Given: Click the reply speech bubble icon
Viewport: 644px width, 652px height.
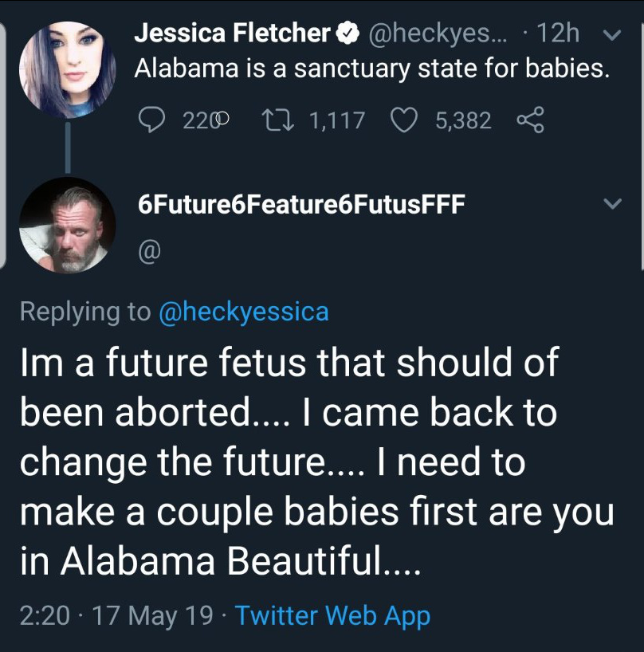Looking at the screenshot, I should [151, 120].
